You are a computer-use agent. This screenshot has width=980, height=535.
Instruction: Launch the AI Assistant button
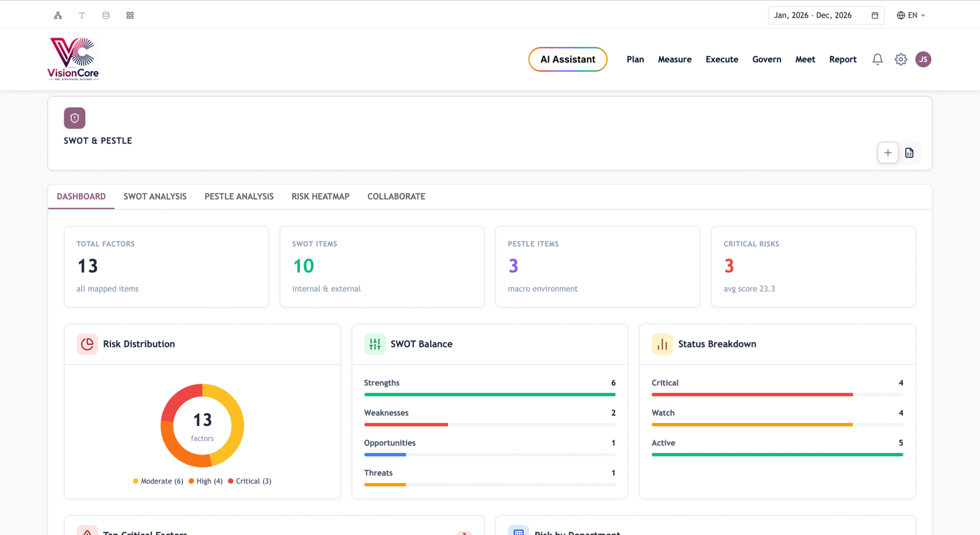[568, 59]
